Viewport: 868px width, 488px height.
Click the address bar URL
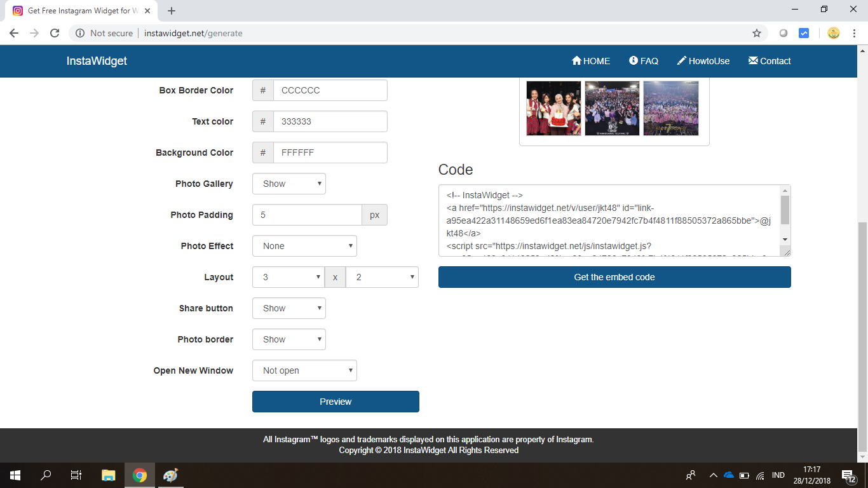[x=193, y=33]
